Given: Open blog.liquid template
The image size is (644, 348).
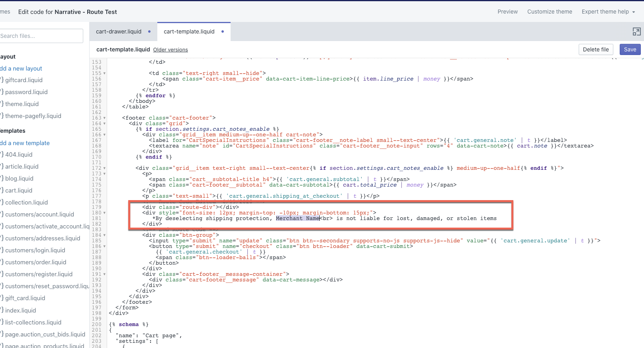Looking at the screenshot, I should [19, 179].
